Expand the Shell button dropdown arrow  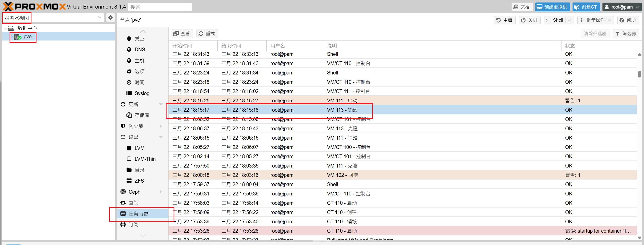tap(569, 20)
